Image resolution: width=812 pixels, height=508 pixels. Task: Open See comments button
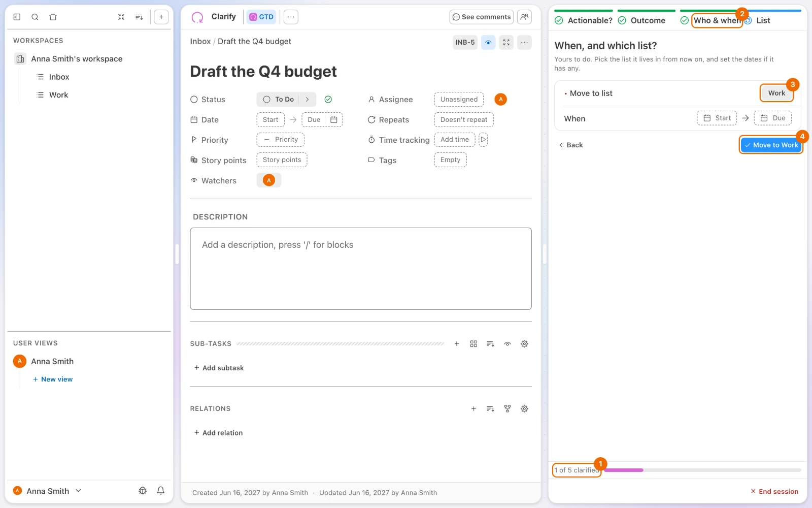point(481,17)
